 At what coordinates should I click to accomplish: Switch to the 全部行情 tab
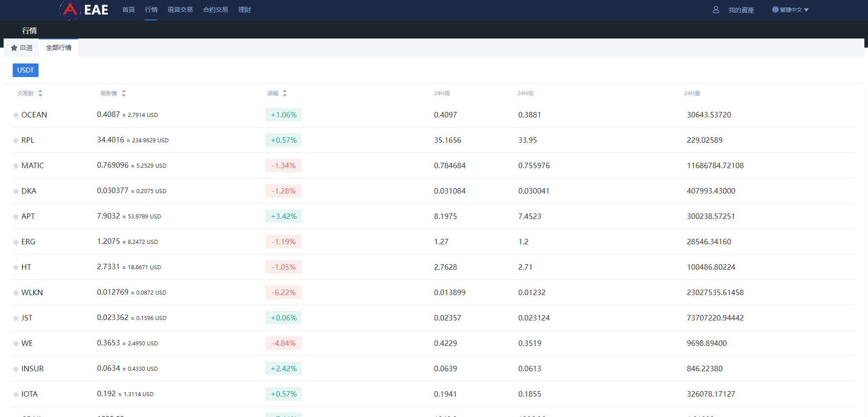pyautogui.click(x=59, y=48)
